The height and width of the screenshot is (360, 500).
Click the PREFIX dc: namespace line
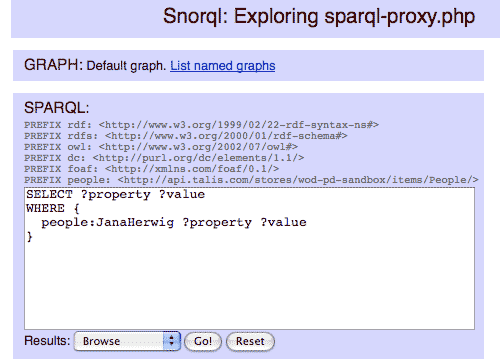[164, 158]
